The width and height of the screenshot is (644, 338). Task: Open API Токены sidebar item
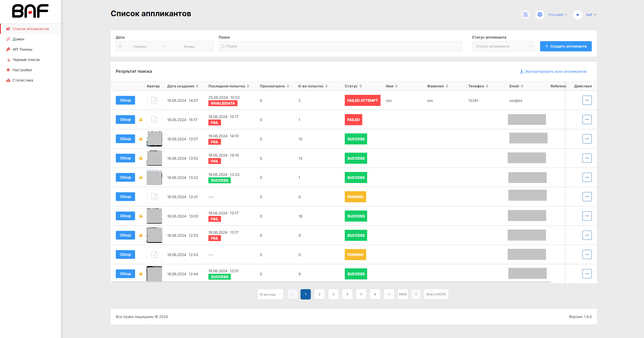coord(31,49)
